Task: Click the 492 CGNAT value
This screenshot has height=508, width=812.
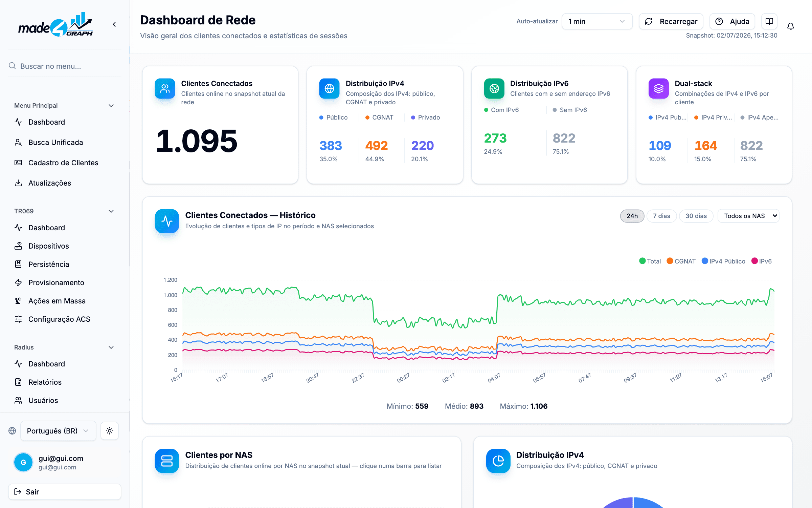Action: [376, 146]
